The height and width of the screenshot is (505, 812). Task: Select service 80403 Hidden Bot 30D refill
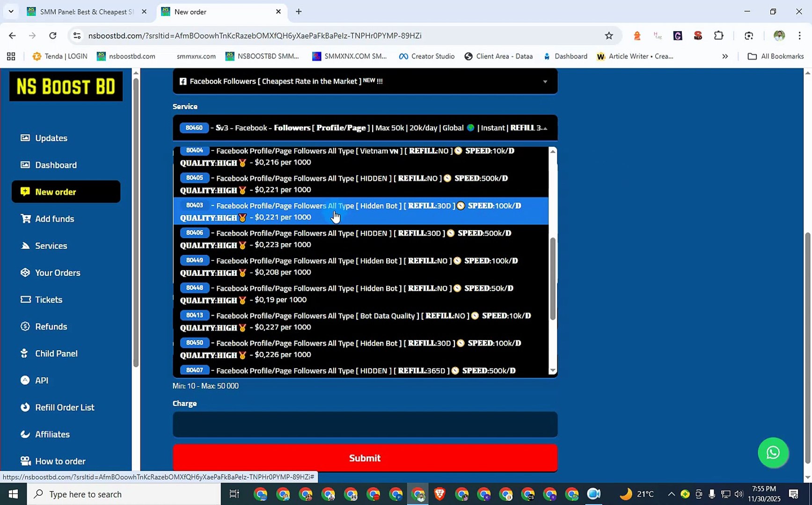361,211
